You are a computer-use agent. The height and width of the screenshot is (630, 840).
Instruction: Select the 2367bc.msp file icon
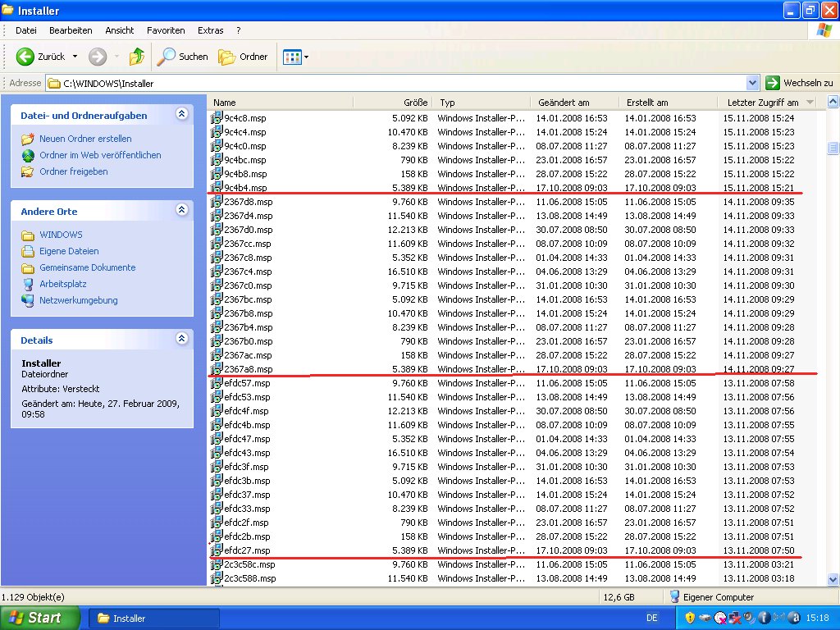[x=217, y=299]
